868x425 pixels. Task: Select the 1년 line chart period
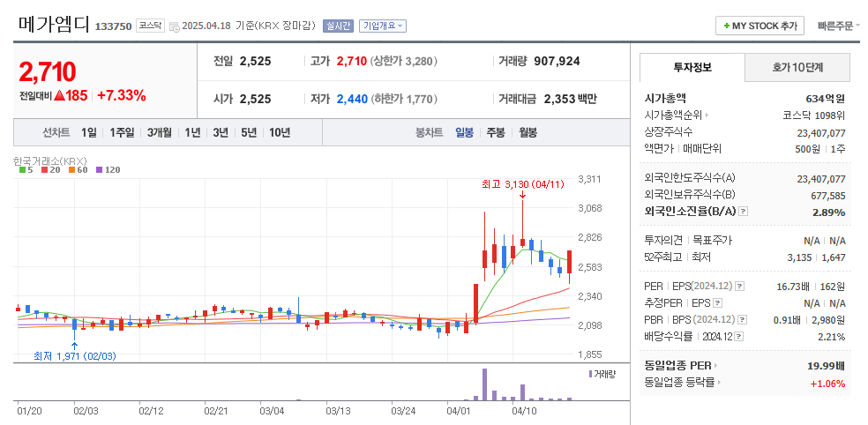click(192, 133)
